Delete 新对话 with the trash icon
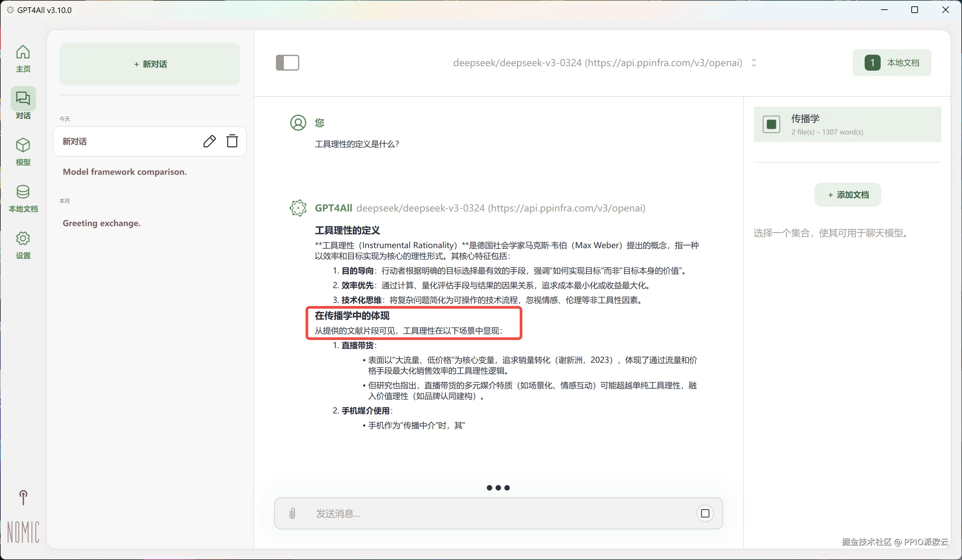The height and width of the screenshot is (560, 962). coord(232,141)
